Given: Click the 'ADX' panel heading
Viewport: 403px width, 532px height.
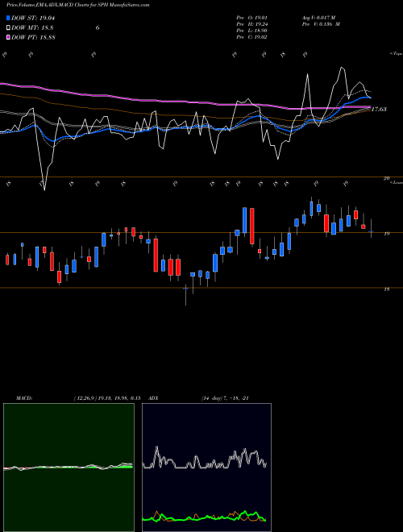Looking at the screenshot, I should tap(153, 398).
